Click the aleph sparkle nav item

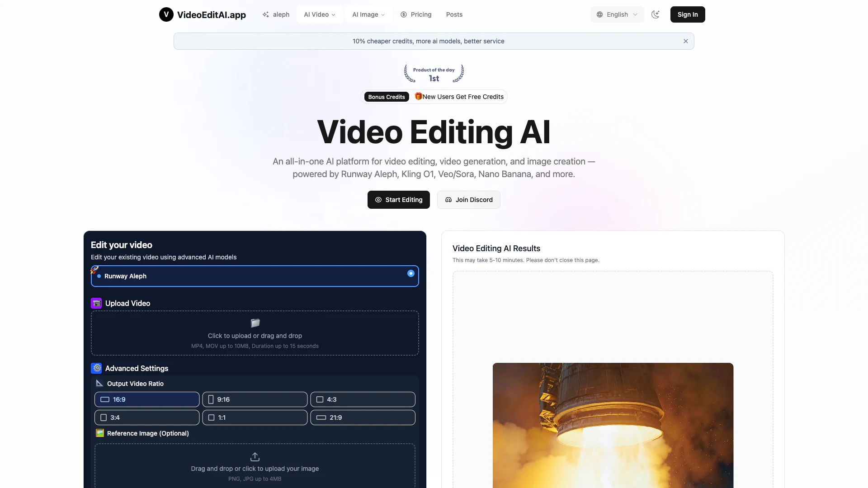(x=276, y=14)
